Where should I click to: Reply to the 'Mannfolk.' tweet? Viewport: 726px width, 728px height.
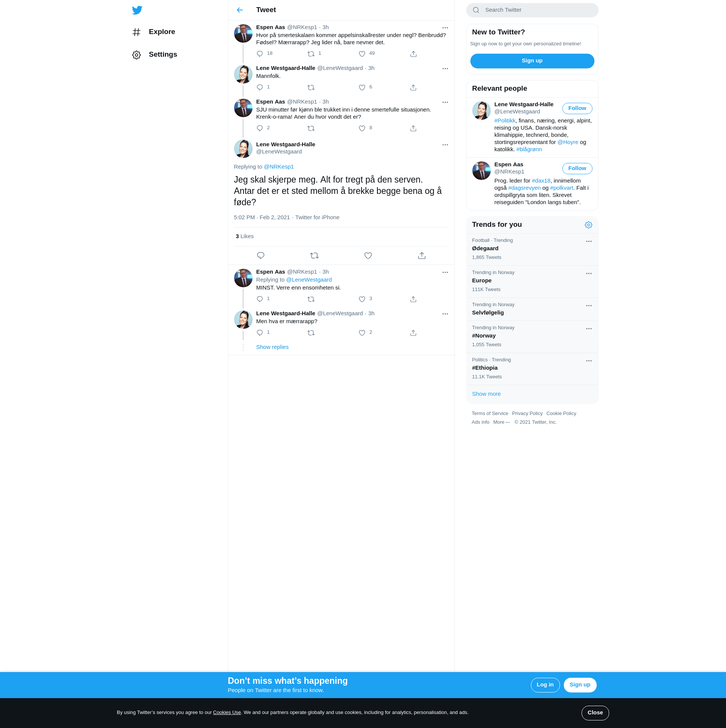260,87
